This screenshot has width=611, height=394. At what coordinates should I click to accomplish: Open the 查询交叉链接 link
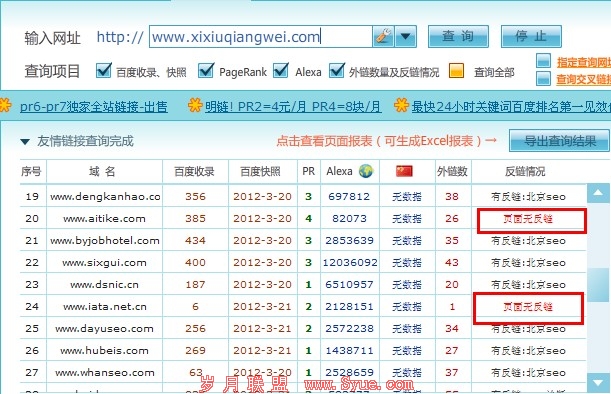coord(584,79)
